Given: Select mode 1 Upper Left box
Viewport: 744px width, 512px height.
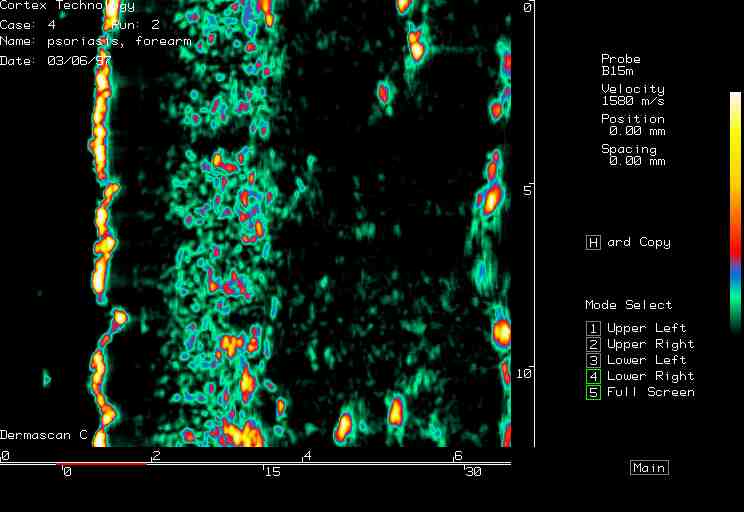Looking at the screenshot, I should [593, 328].
